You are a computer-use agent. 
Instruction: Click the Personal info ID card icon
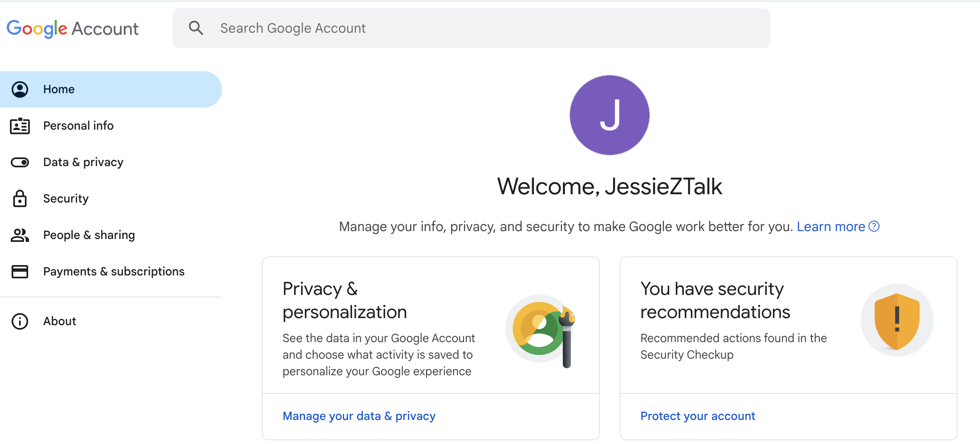click(x=20, y=126)
